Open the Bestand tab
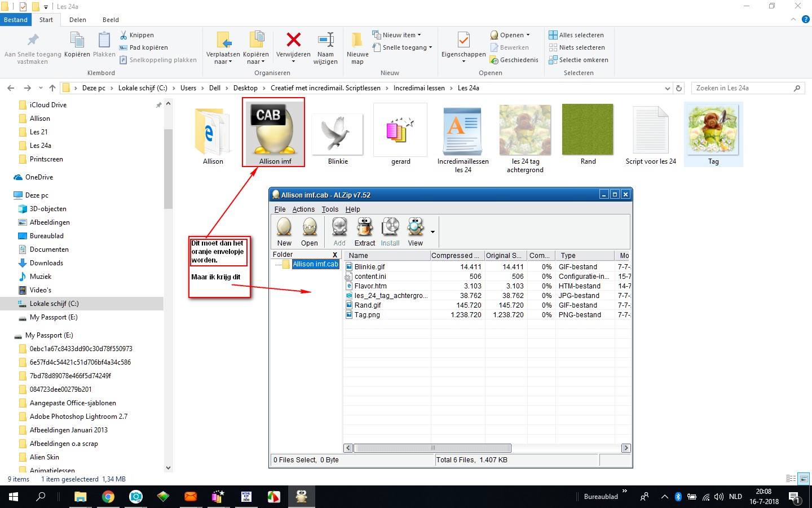The height and width of the screenshot is (508, 812). tap(16, 20)
